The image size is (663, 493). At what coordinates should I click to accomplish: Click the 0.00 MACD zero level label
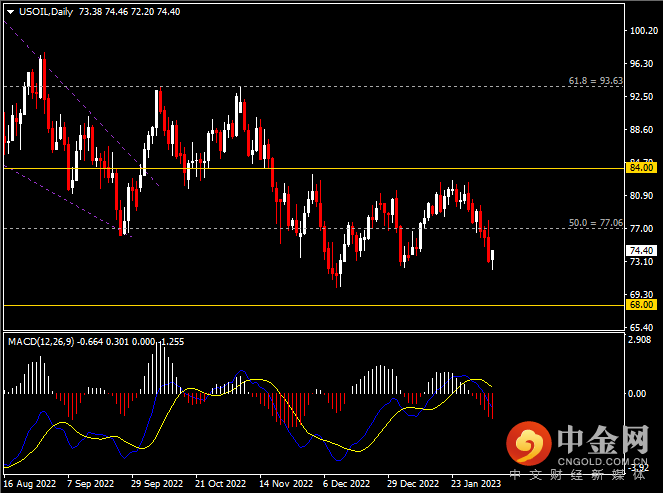(638, 393)
